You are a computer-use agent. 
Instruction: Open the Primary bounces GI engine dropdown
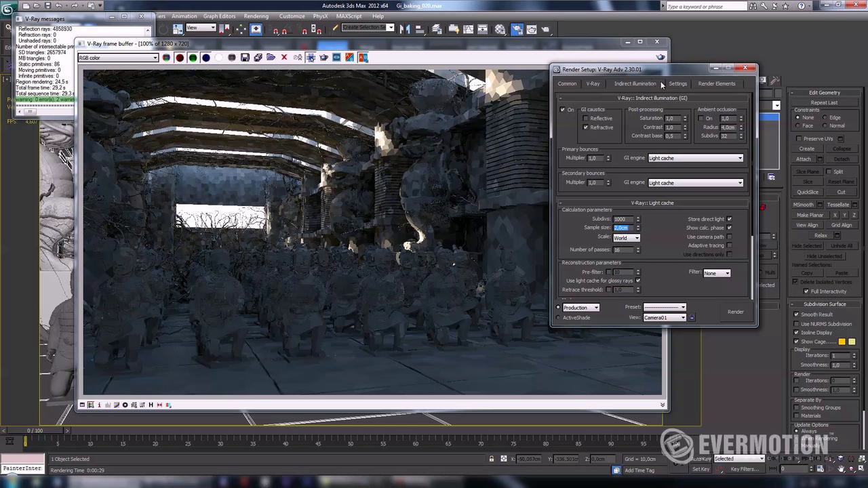[x=695, y=158]
